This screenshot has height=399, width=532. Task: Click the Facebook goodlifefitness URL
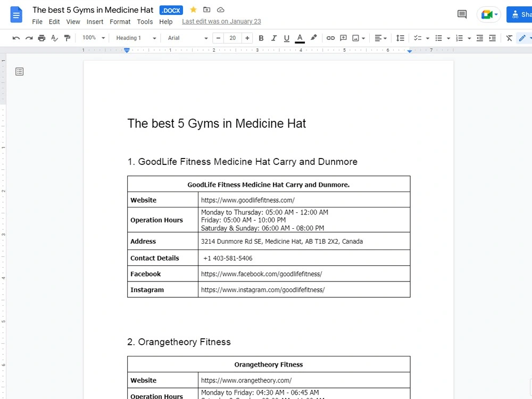(x=262, y=274)
